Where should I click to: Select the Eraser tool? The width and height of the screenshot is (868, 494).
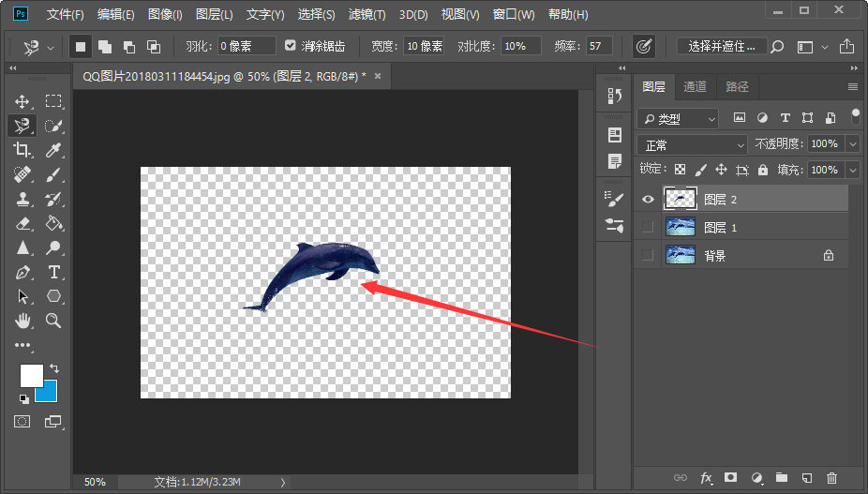[22, 223]
